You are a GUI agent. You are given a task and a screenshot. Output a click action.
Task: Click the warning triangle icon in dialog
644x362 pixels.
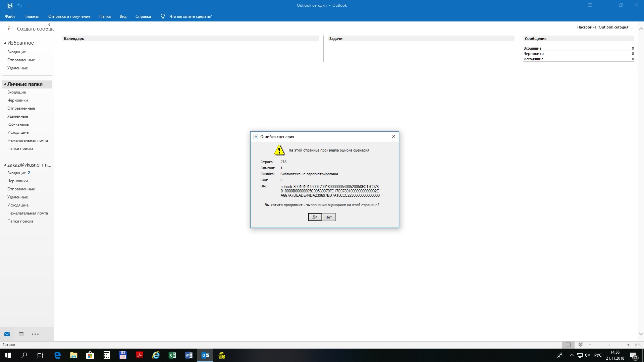(279, 150)
